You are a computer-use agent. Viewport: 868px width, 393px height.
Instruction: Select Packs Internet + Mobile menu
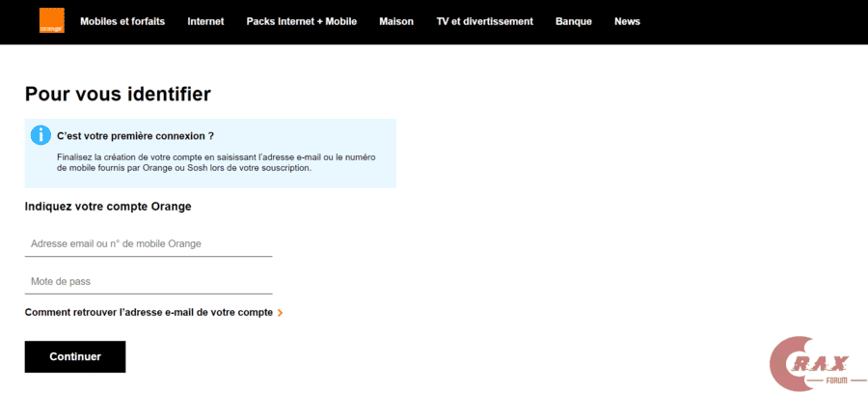302,21
